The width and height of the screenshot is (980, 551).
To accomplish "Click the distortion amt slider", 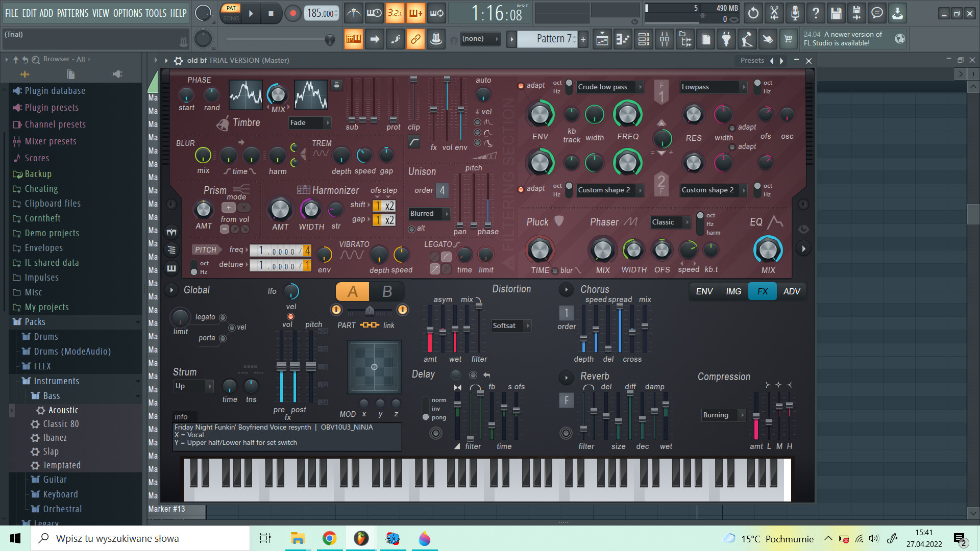I will tap(430, 329).
